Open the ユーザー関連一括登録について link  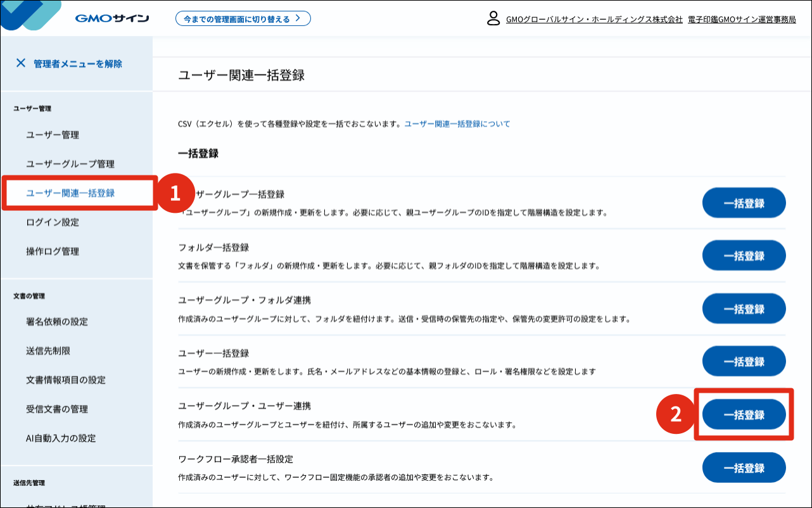click(x=457, y=124)
